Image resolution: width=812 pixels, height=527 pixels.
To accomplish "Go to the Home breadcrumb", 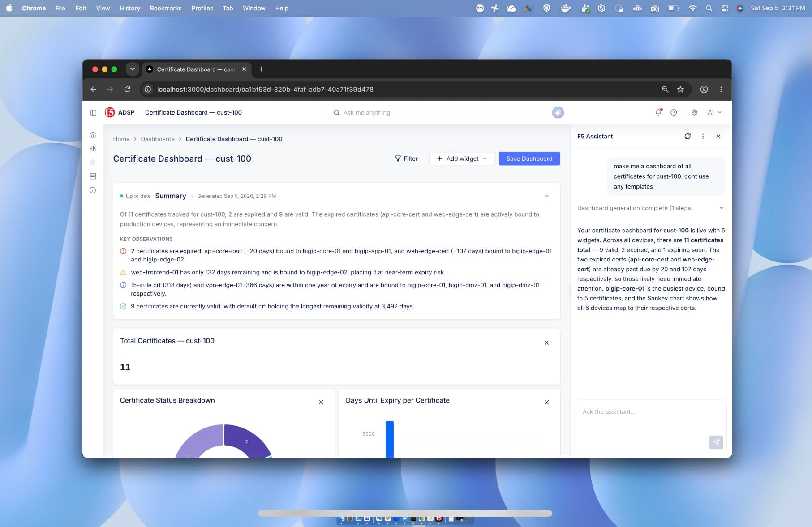I will click(121, 139).
